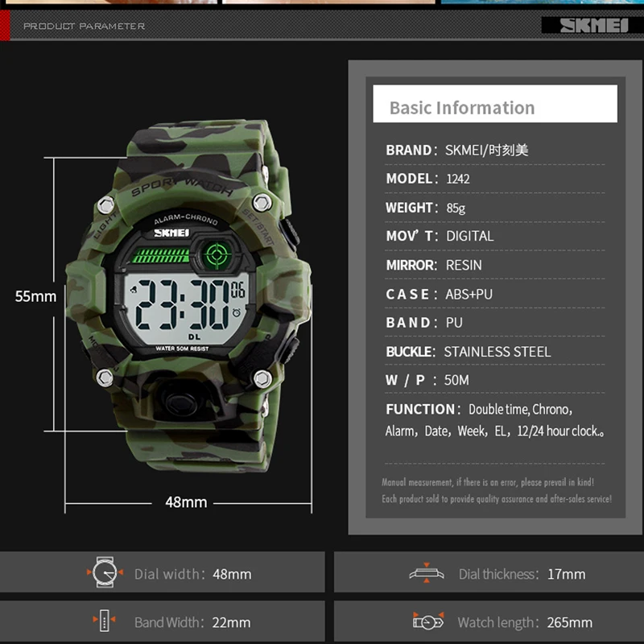Click the FUNCTION: Double time, Chrono text
Viewport: 644px width, 644px height.
pyautogui.click(x=479, y=409)
